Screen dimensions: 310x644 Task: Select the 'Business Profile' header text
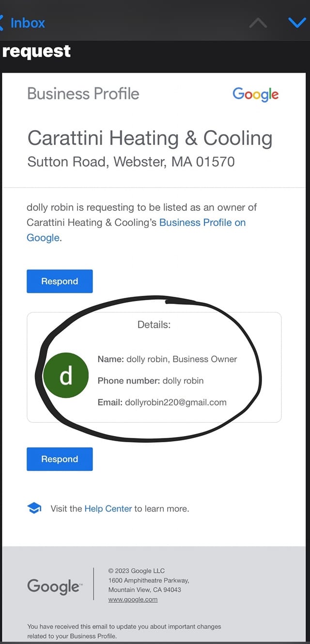tap(83, 94)
